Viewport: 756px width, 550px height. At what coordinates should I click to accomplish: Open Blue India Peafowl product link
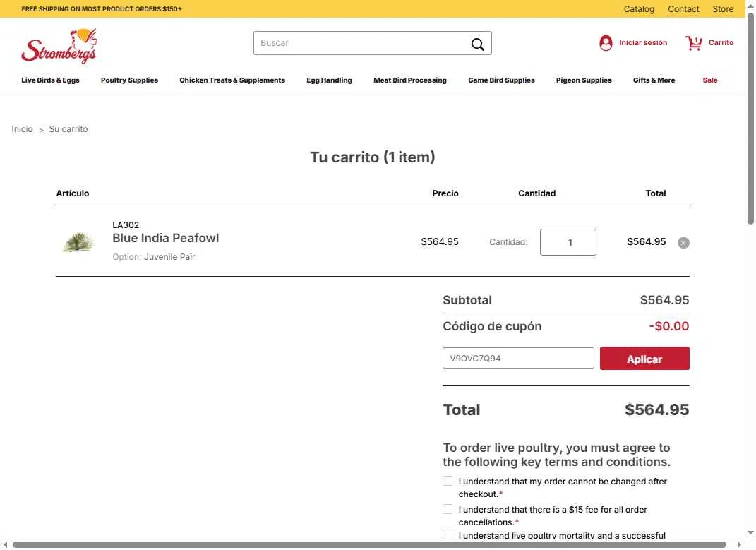[165, 239]
